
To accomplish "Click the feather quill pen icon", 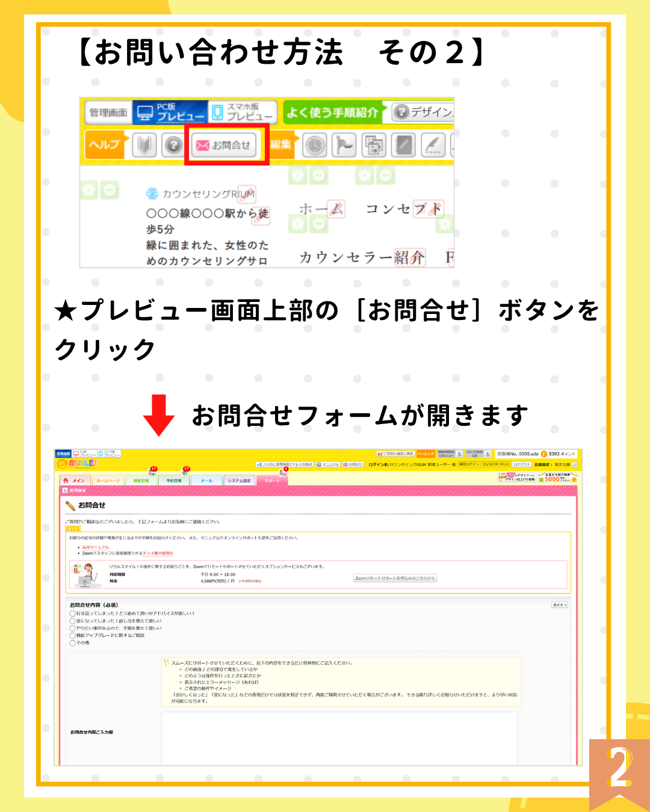I will pos(433,145).
